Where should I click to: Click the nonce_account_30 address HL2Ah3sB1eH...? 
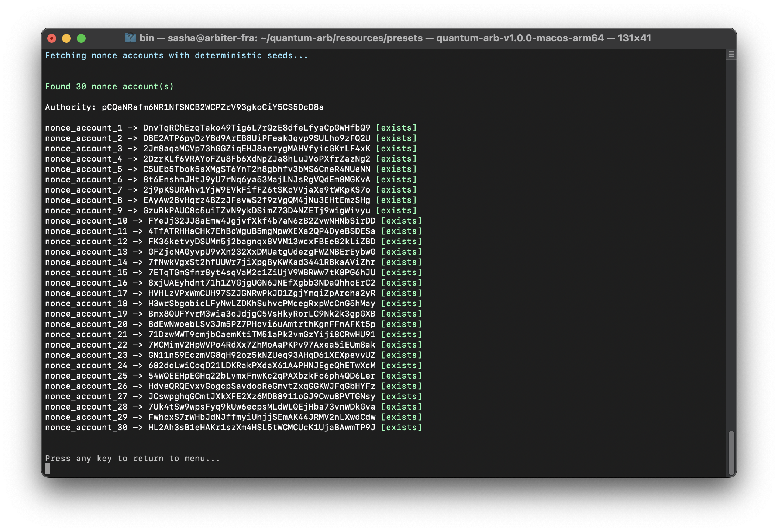click(262, 428)
